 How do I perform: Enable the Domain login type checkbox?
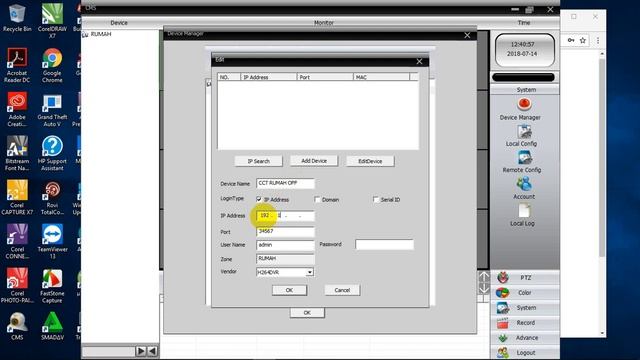tap(317, 199)
